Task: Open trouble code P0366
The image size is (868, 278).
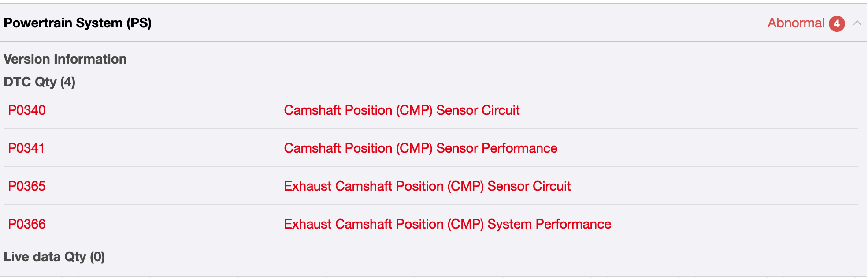Action: pos(27,224)
